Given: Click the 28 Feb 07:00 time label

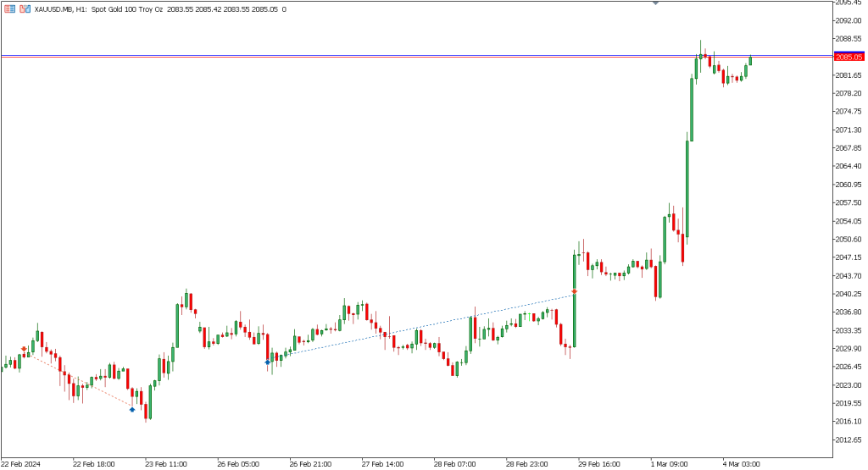Looking at the screenshot, I should pos(454,464).
